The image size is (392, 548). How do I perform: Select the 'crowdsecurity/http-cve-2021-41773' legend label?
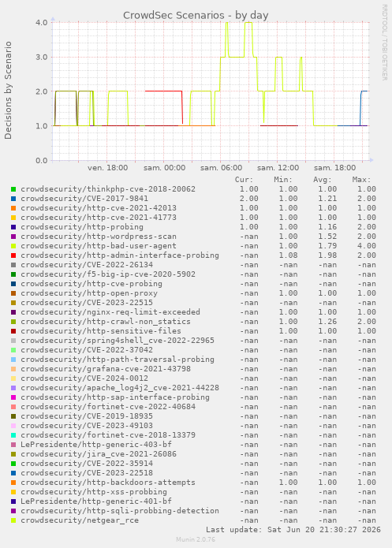[99, 218]
